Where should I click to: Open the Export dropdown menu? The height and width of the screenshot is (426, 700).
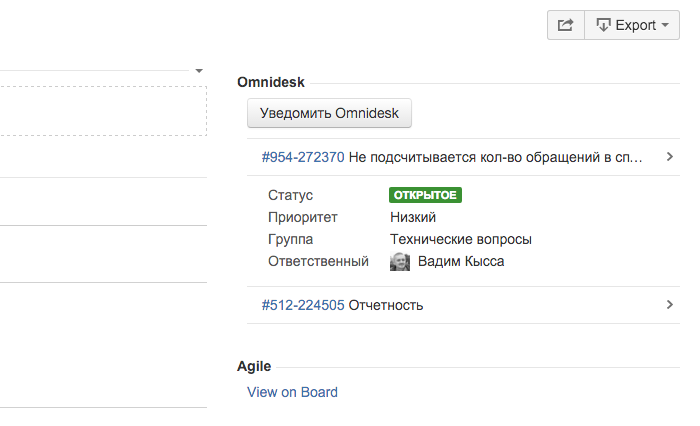point(632,25)
